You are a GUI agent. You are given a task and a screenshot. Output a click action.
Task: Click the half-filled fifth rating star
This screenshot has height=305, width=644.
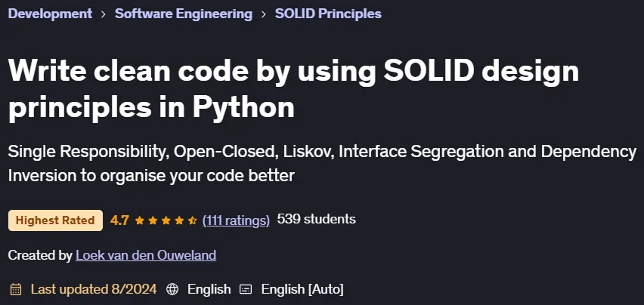192,220
